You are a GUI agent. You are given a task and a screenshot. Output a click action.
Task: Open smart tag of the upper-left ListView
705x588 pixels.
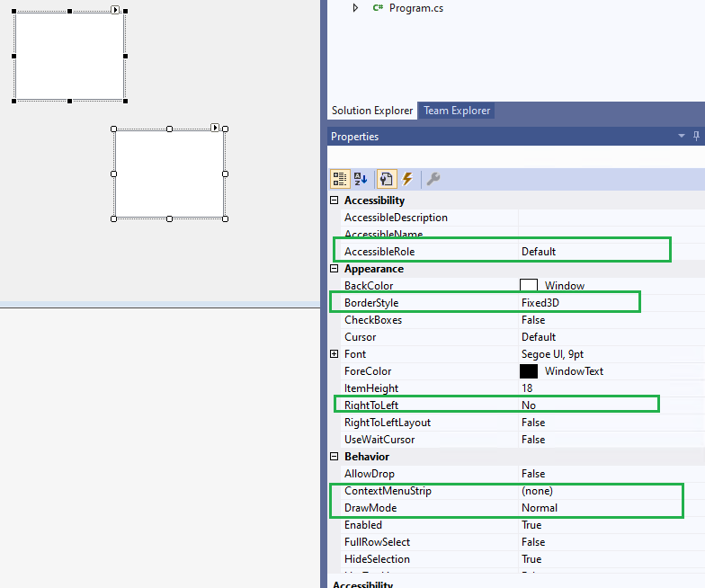(115, 9)
